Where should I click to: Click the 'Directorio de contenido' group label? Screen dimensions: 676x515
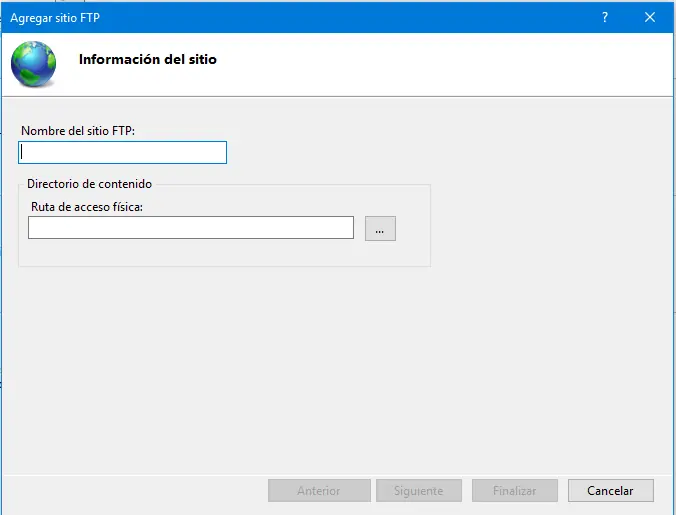[x=89, y=184]
